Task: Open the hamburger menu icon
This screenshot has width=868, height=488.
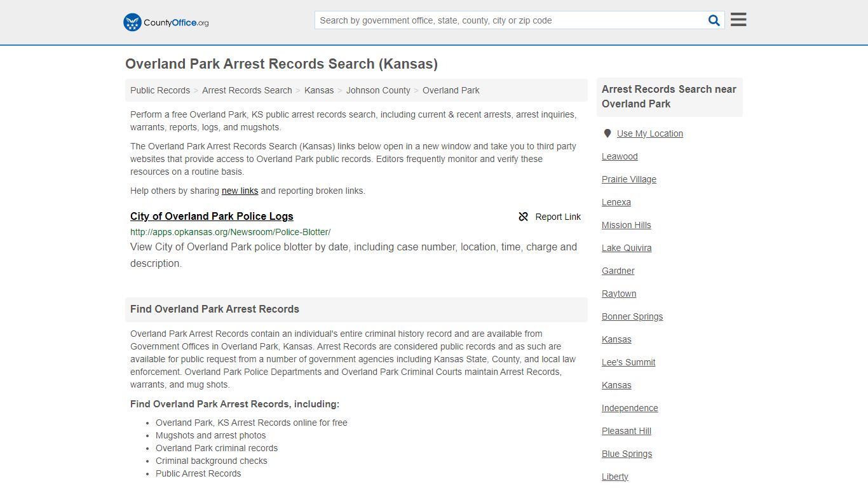Action: click(x=738, y=20)
